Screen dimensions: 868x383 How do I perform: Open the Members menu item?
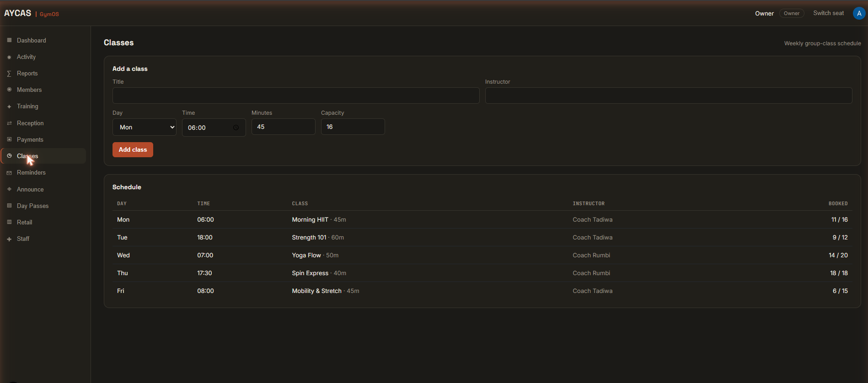pos(44,90)
